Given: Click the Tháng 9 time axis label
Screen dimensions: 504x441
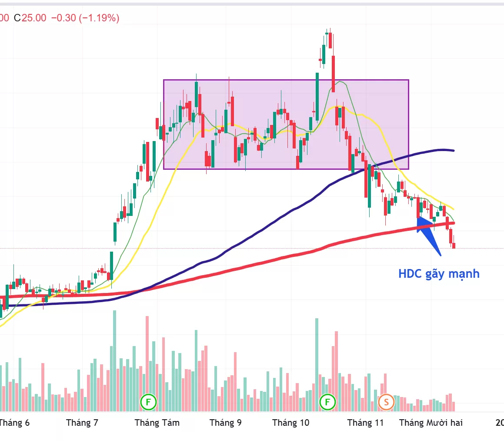Looking at the screenshot, I should 226,423.
